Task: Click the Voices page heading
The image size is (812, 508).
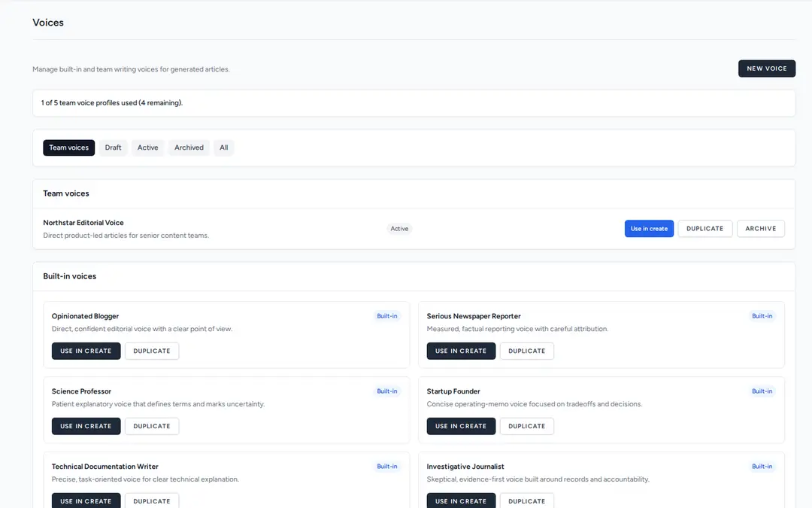Action: (48, 23)
